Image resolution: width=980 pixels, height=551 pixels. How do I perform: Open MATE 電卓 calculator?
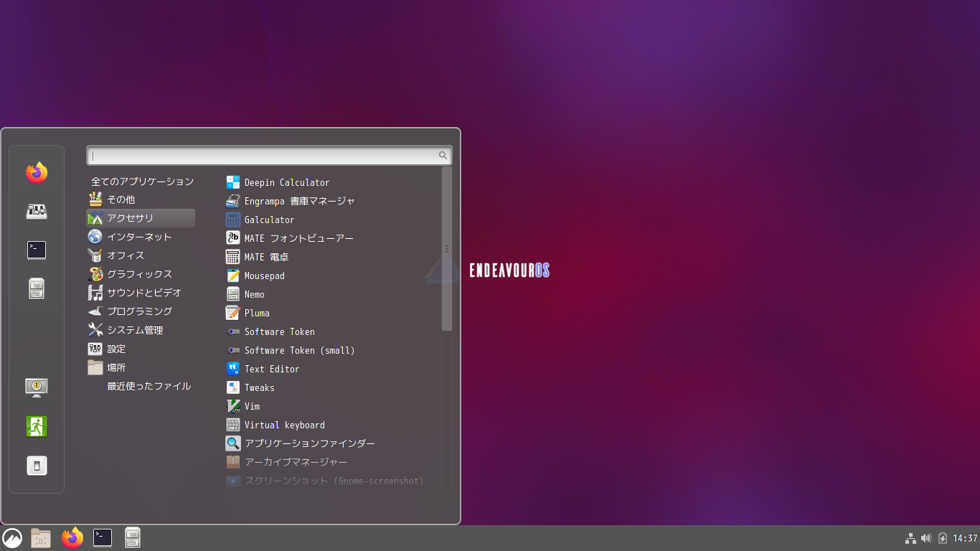257,257
